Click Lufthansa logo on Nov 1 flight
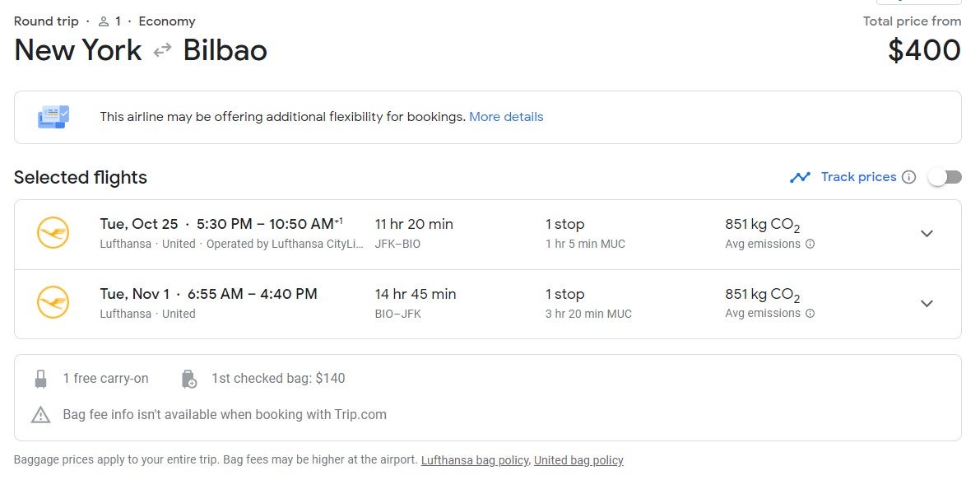 click(x=53, y=303)
